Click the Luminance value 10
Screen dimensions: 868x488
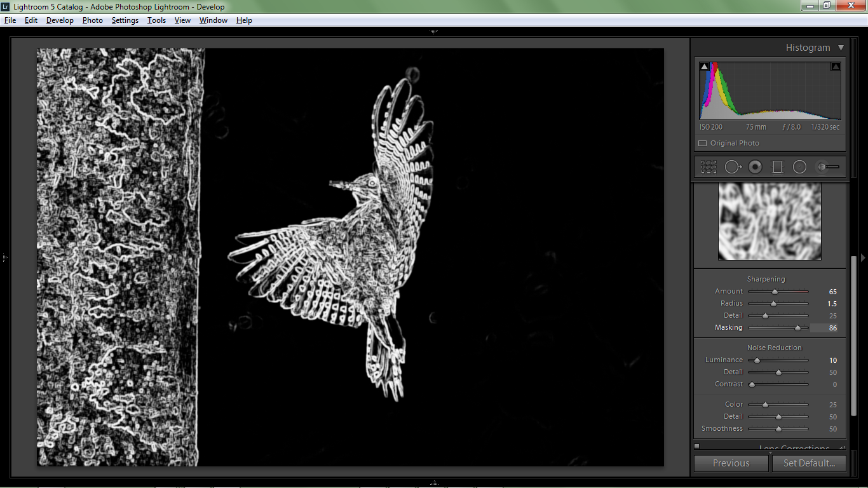click(833, 360)
